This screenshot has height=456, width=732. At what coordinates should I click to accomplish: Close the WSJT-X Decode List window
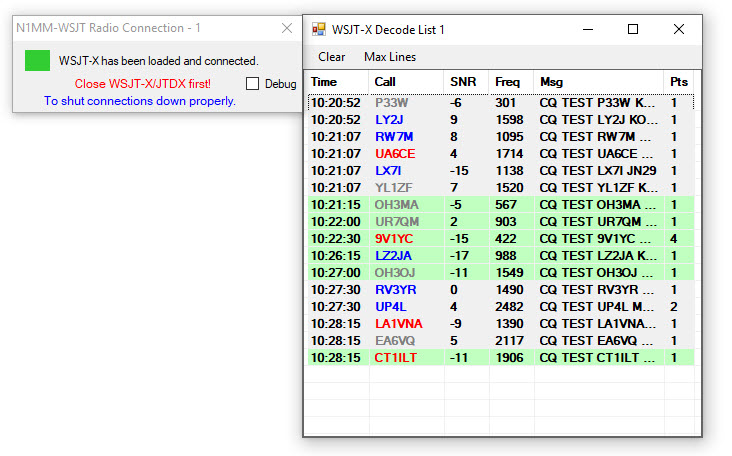pyautogui.click(x=679, y=29)
